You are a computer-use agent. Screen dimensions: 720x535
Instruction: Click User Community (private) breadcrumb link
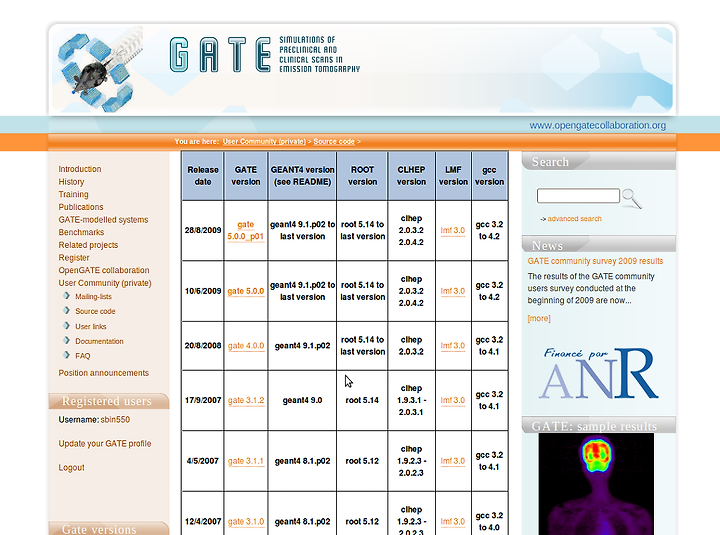264,141
